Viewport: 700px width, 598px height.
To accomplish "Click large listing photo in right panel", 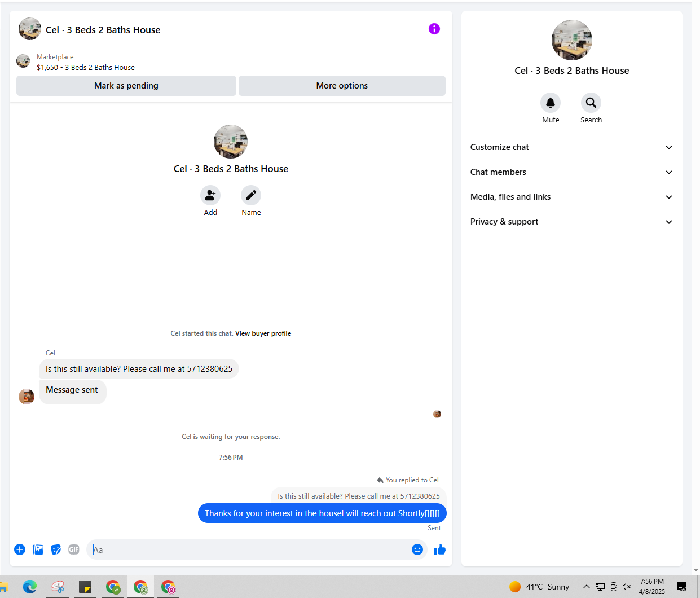I will (x=572, y=40).
